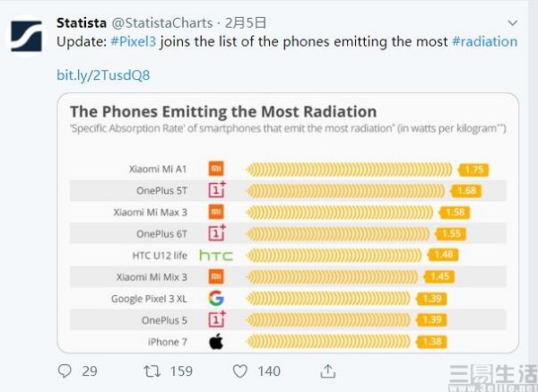Click the reply speech bubble icon

point(65,370)
